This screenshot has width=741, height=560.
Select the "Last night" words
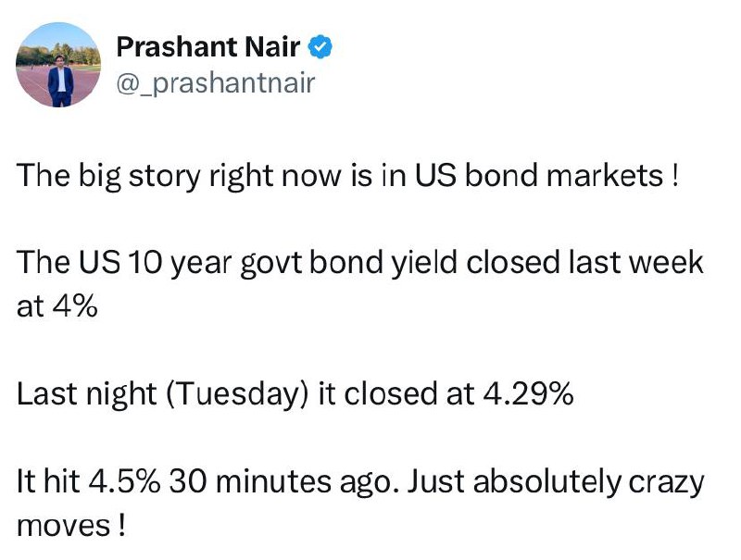pos(86,393)
